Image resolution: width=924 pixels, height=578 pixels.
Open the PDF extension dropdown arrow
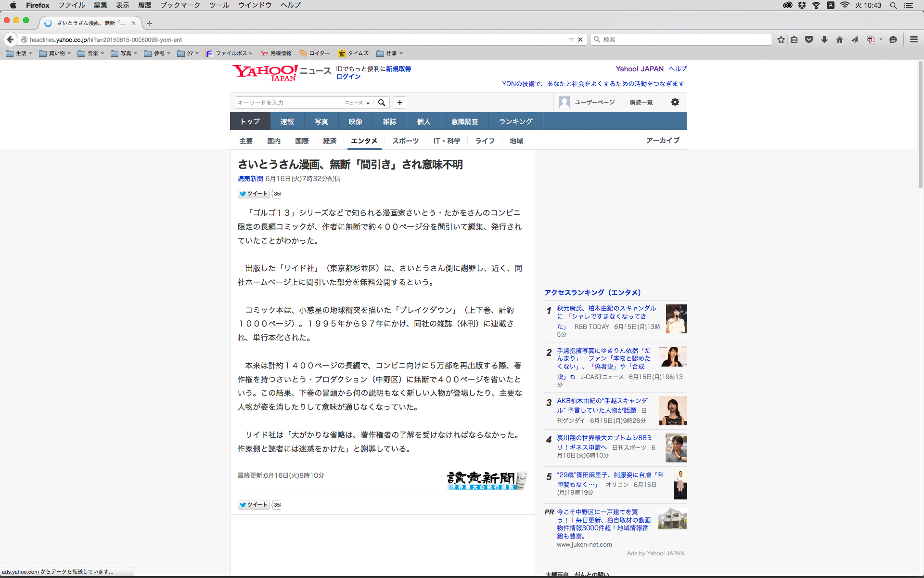tap(881, 39)
